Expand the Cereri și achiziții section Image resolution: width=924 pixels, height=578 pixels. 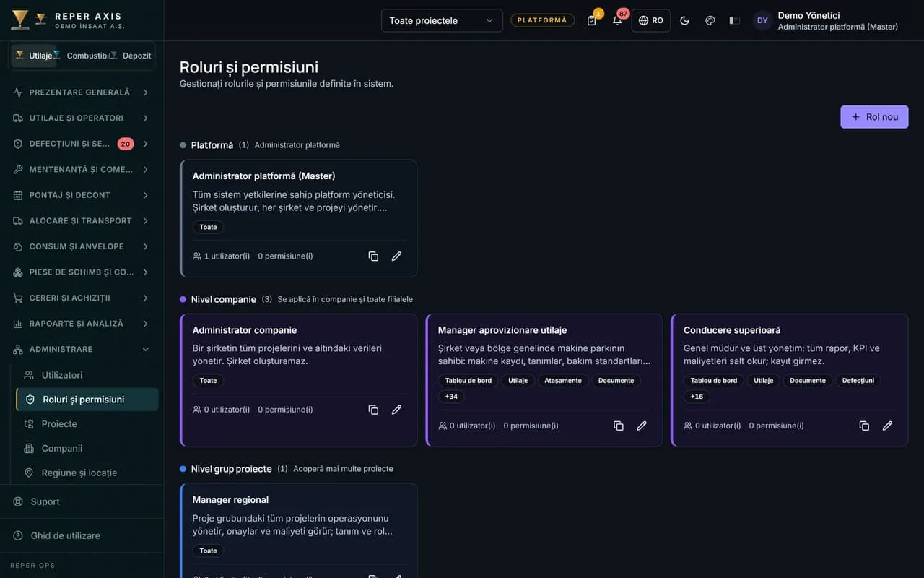[82, 298]
